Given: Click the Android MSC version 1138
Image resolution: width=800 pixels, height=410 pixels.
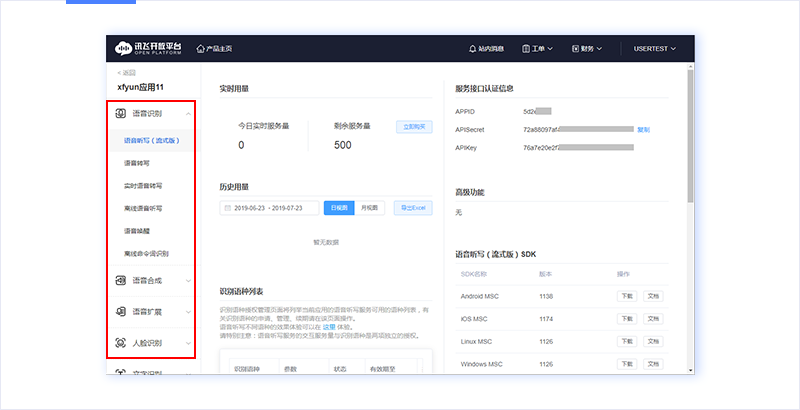Looking at the screenshot, I should point(546,296).
